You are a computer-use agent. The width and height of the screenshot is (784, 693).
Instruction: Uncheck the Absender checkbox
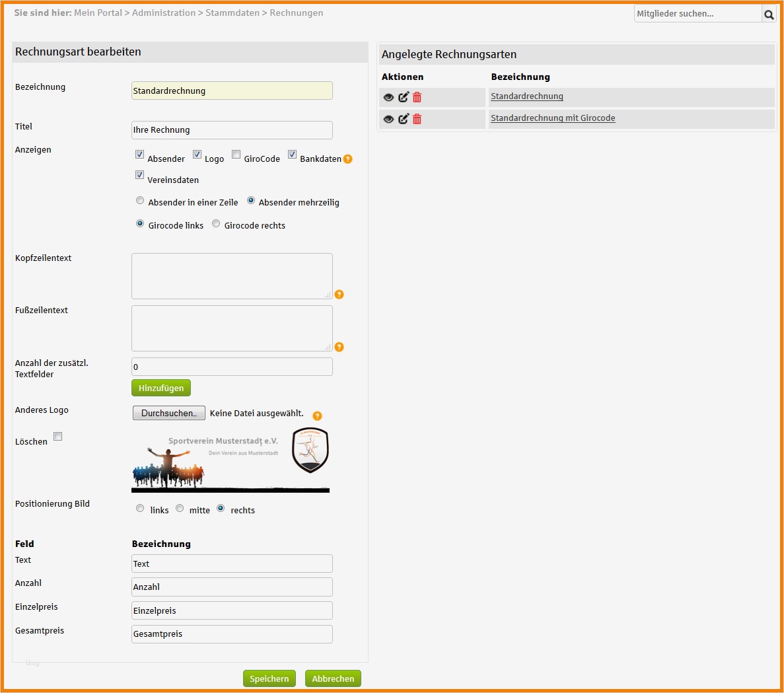pyautogui.click(x=140, y=155)
